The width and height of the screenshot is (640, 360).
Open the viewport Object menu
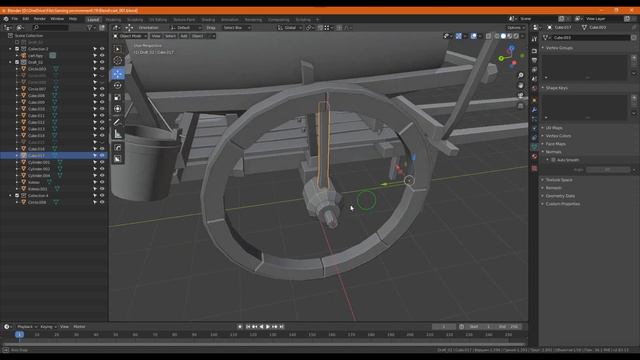(197, 36)
